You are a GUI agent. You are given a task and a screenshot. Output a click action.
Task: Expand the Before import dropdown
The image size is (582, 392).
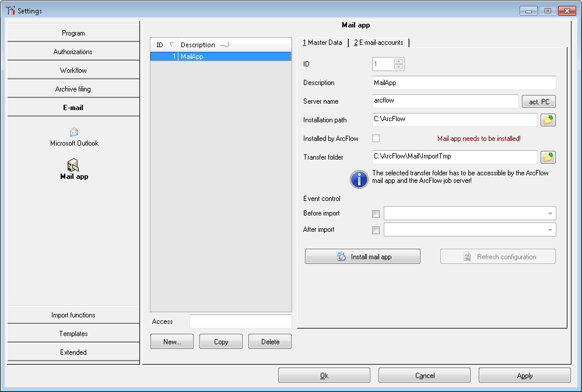click(x=550, y=214)
